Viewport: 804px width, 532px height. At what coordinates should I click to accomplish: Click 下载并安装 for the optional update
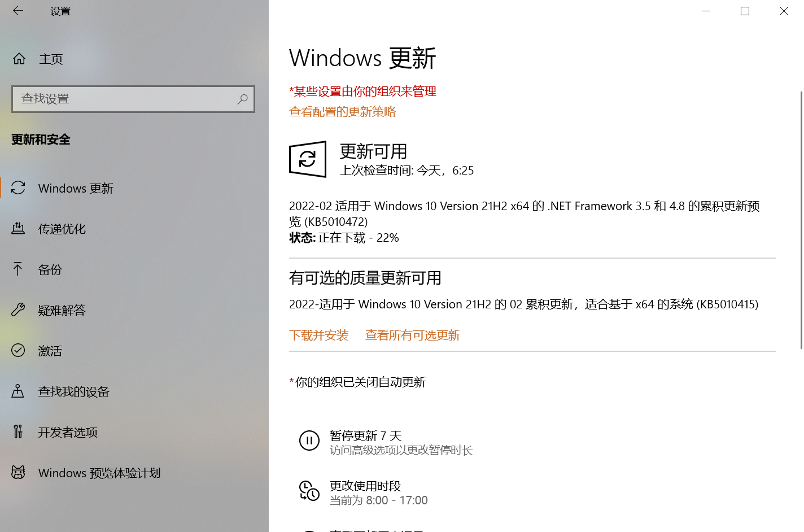(x=318, y=335)
